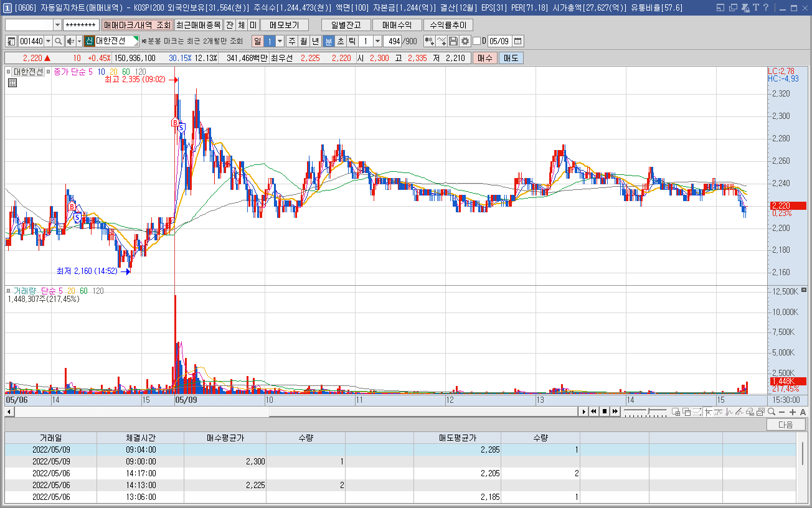Click the panel layout icon in title bar
Viewport: 812px width, 508px height.
721,8
